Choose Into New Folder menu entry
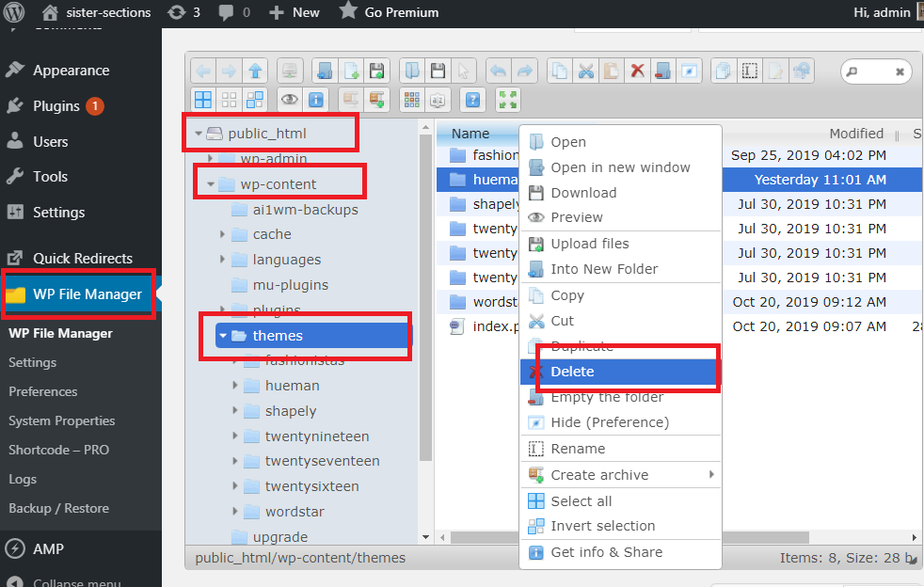 [x=620, y=269]
